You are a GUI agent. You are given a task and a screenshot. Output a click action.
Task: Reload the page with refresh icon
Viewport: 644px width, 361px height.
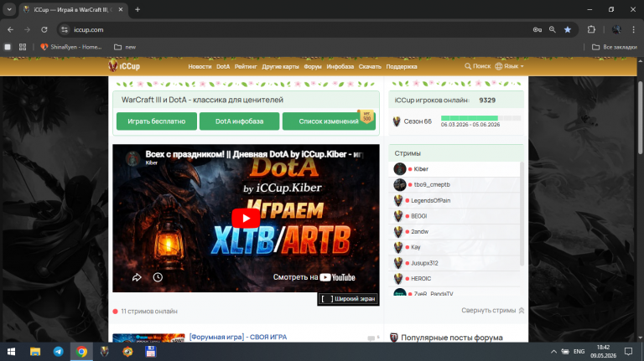(x=44, y=29)
